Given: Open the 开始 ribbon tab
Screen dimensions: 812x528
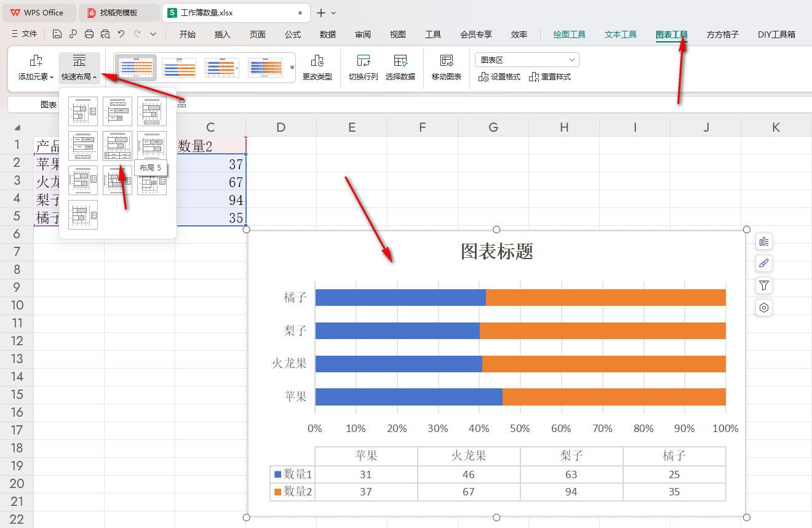Looking at the screenshot, I should point(188,34).
